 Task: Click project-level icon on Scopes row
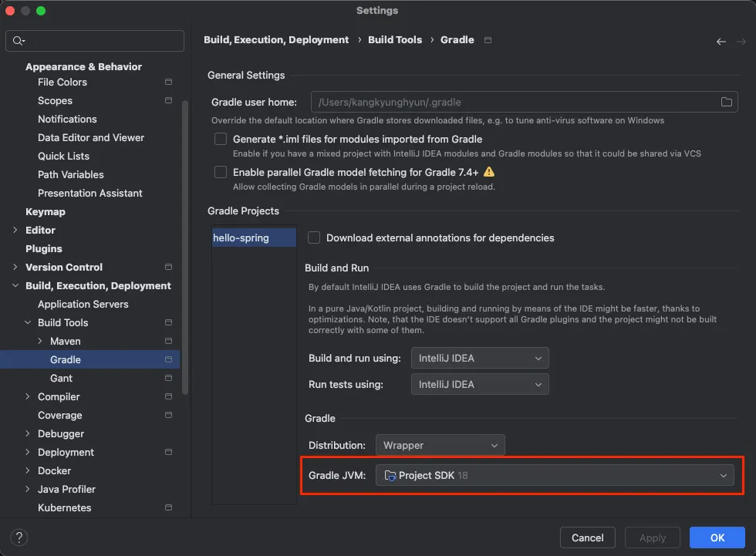(x=168, y=100)
